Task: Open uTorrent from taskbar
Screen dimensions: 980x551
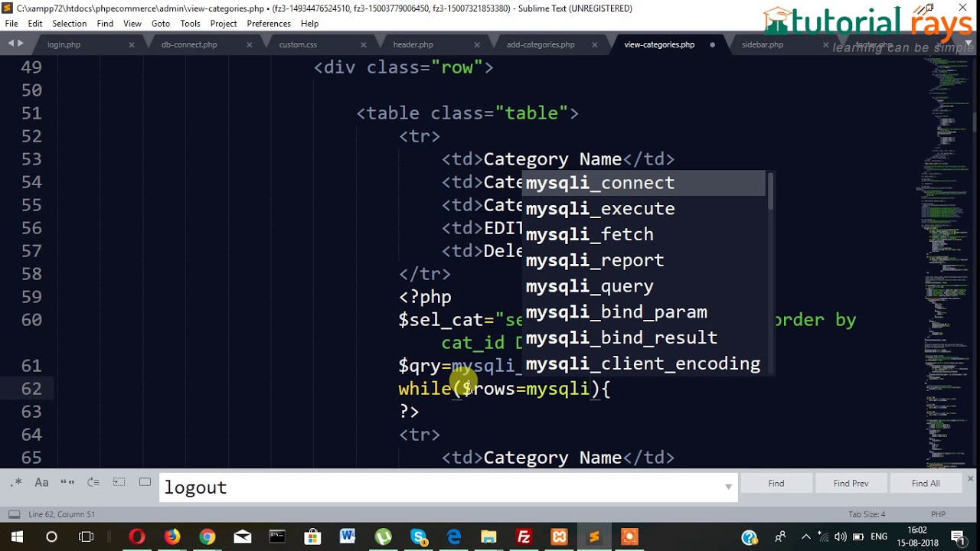Action: (x=383, y=536)
